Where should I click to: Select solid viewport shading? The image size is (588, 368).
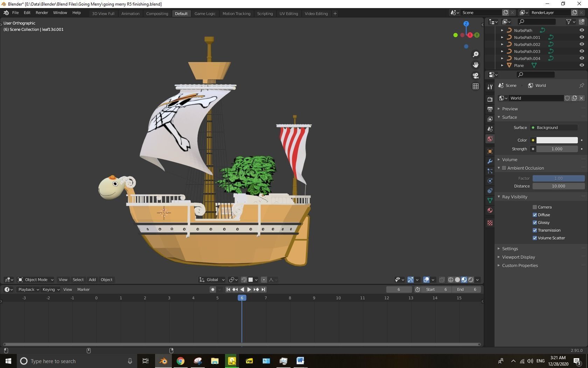click(x=457, y=280)
